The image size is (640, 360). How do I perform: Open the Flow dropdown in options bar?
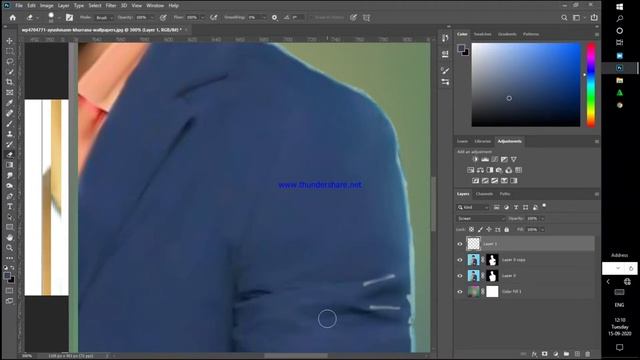(x=202, y=18)
